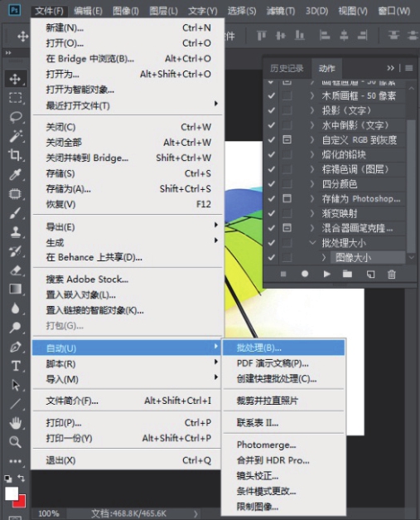Open the 文件(F) menu
420x520 pixels.
point(50,11)
